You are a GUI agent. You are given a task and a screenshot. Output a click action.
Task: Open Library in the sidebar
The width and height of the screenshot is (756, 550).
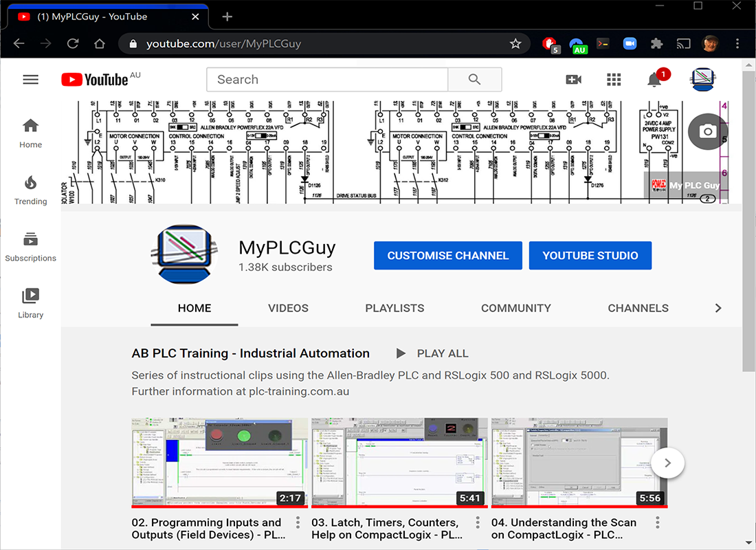pos(30,303)
